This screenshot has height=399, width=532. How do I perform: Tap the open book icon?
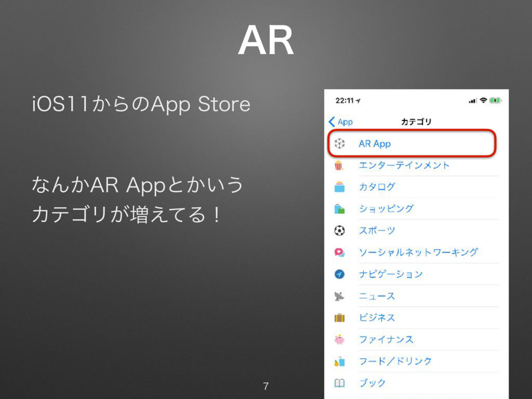(x=339, y=383)
